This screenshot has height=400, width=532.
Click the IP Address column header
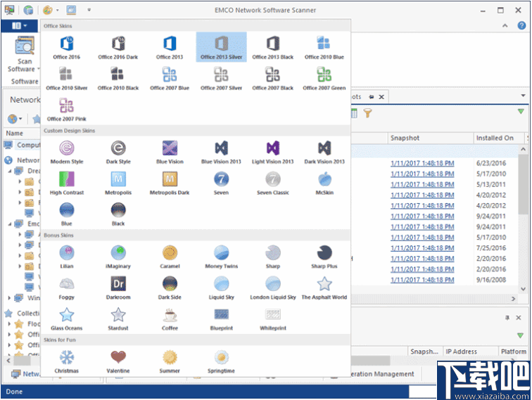470,351
